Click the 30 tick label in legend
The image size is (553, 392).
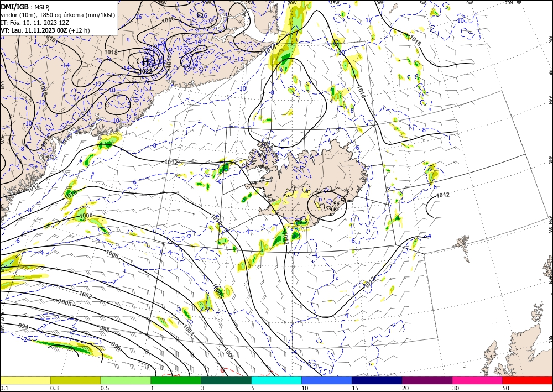(456, 388)
